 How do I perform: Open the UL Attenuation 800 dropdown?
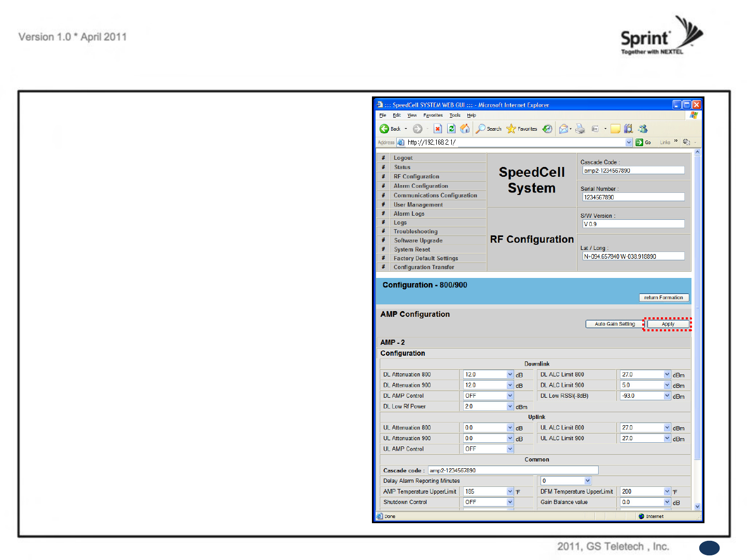(510, 428)
